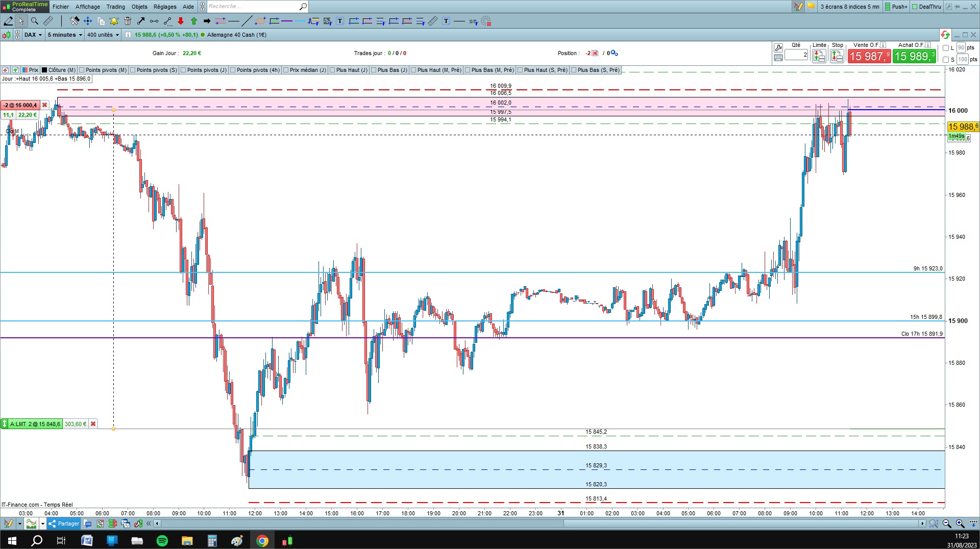This screenshot has height=549, width=980.
Task: Click the Partager share button
Action: point(64,523)
